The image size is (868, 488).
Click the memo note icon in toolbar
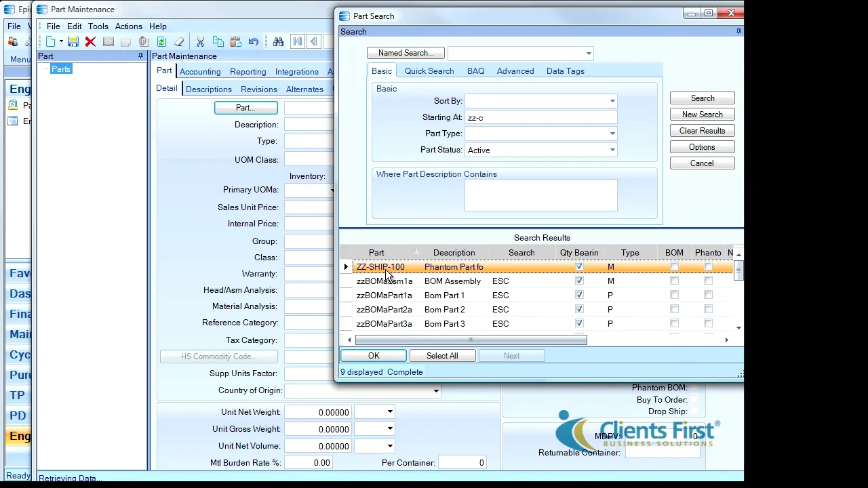(x=126, y=42)
